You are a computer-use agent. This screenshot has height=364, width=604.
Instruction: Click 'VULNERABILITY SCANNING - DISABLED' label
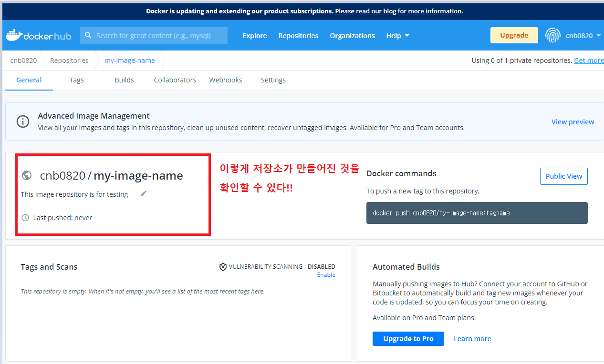[x=282, y=267]
